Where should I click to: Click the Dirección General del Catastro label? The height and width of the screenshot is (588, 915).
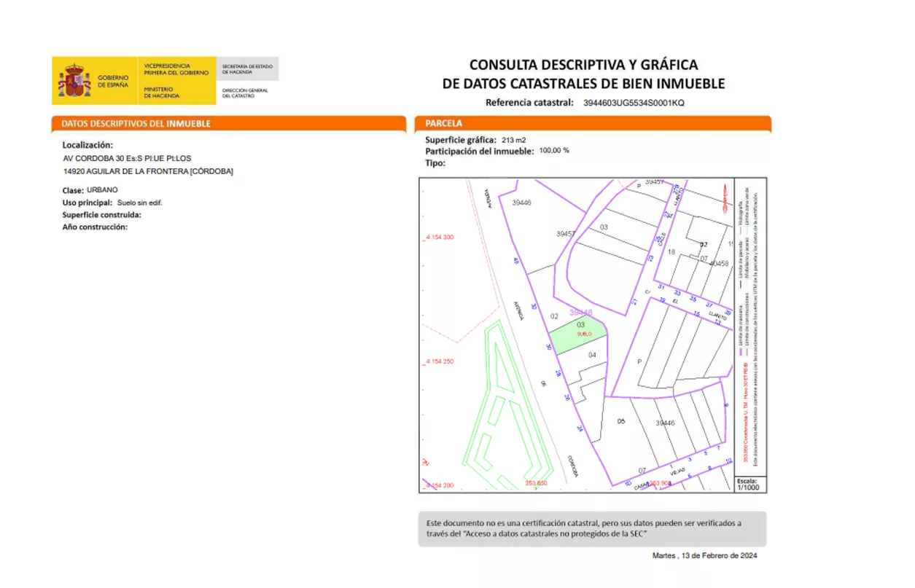pyautogui.click(x=245, y=93)
